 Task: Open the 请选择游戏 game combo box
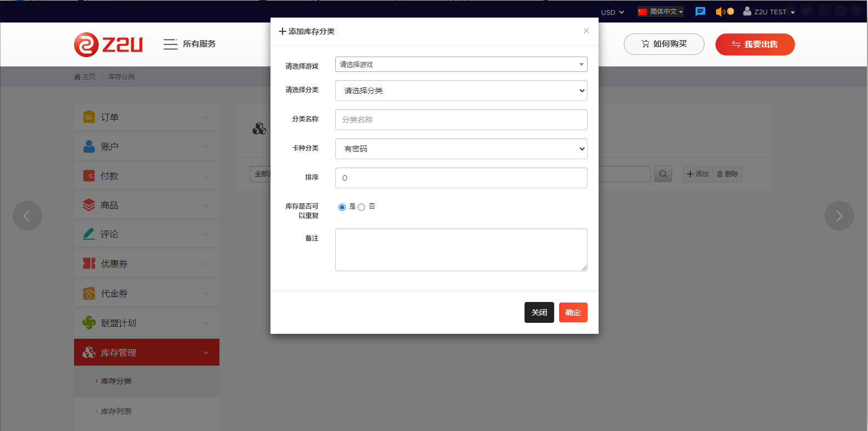[x=461, y=64]
